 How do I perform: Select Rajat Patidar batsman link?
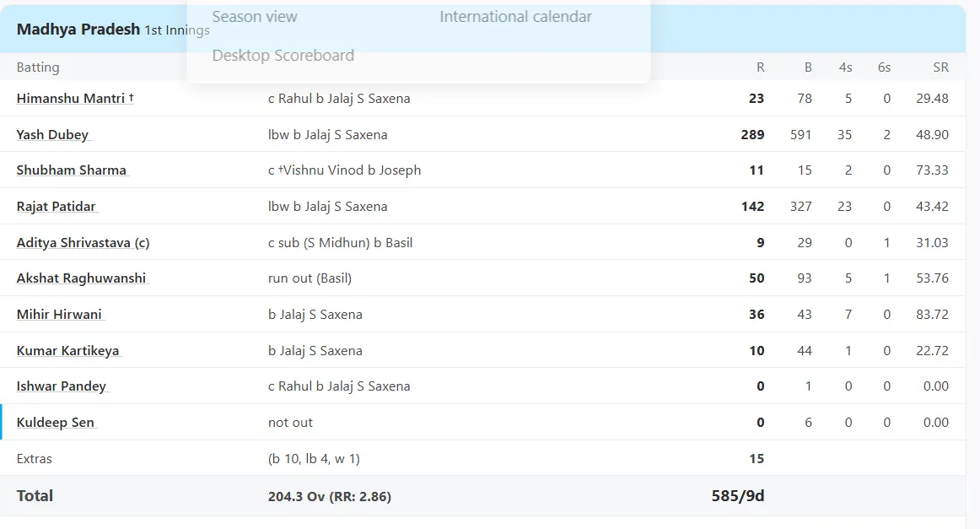56,207
